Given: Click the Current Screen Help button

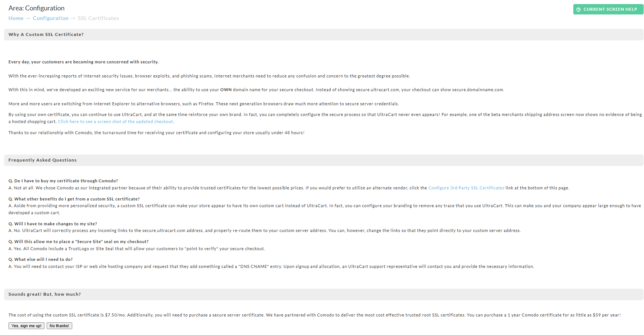Looking at the screenshot, I should [608, 9].
